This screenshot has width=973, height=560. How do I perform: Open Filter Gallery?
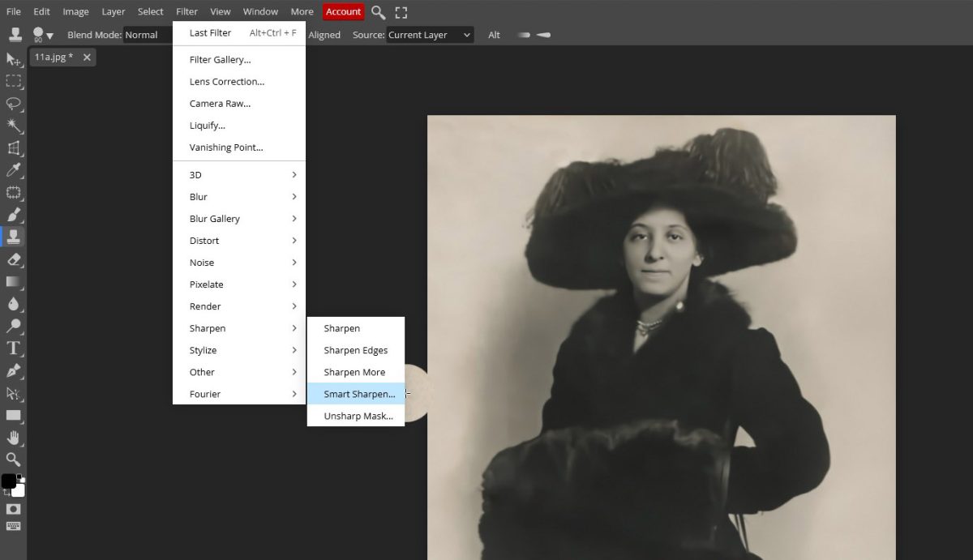pyautogui.click(x=239, y=60)
